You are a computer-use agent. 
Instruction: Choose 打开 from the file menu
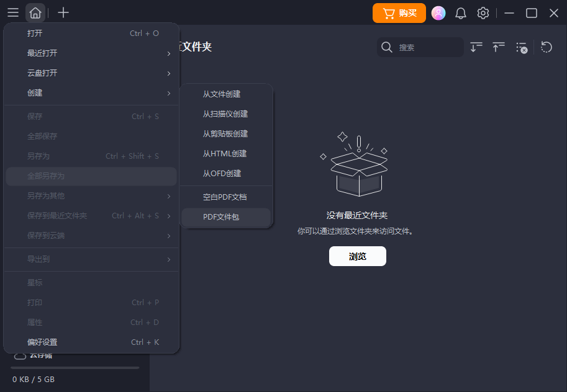(91, 33)
